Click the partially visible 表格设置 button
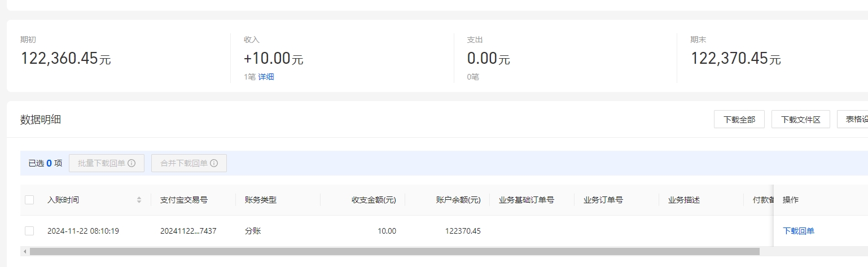The height and width of the screenshot is (267, 868). (x=852, y=119)
